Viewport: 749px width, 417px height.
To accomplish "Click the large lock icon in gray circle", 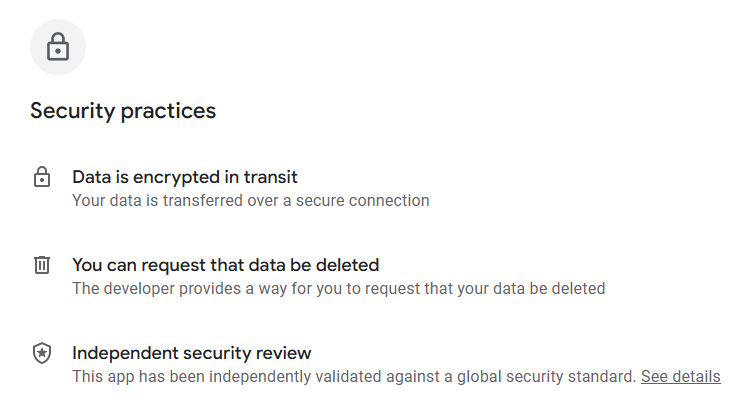I will point(58,47).
